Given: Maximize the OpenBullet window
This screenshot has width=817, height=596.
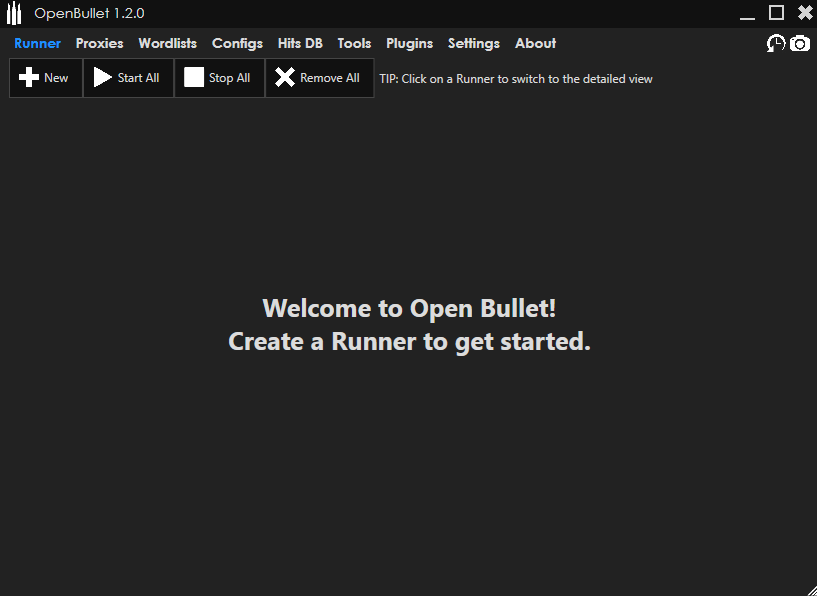Looking at the screenshot, I should [776, 13].
